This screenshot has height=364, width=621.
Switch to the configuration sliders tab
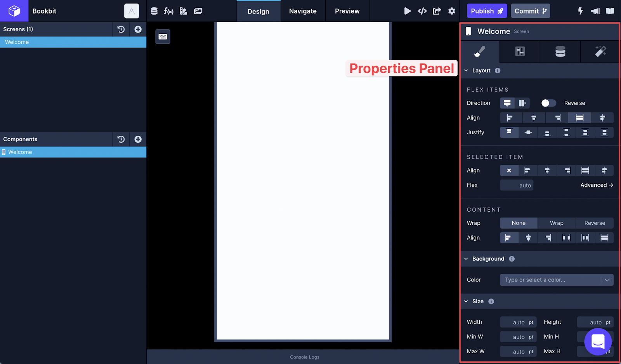(519, 52)
